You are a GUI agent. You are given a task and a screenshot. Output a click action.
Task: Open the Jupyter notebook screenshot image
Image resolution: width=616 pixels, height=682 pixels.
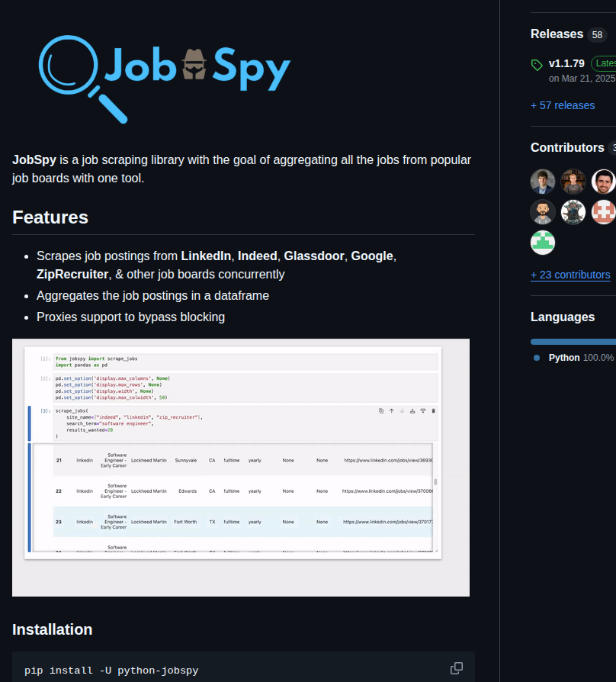pos(241,468)
